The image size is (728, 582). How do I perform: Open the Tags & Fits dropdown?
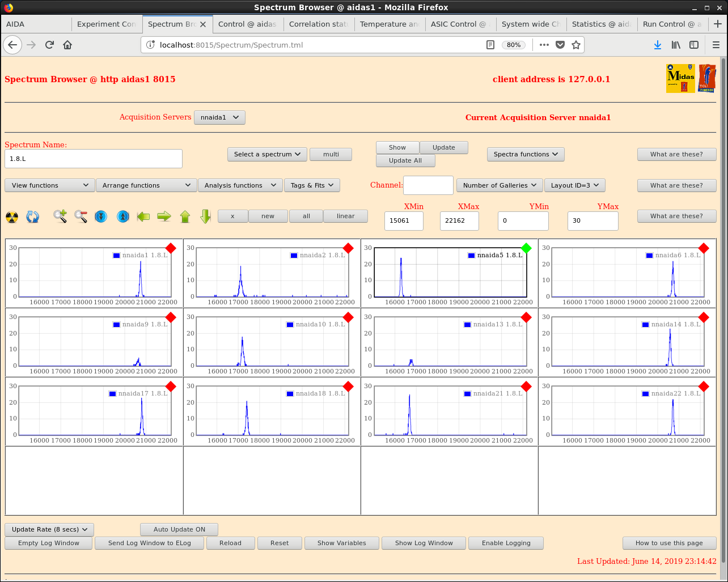coord(312,185)
